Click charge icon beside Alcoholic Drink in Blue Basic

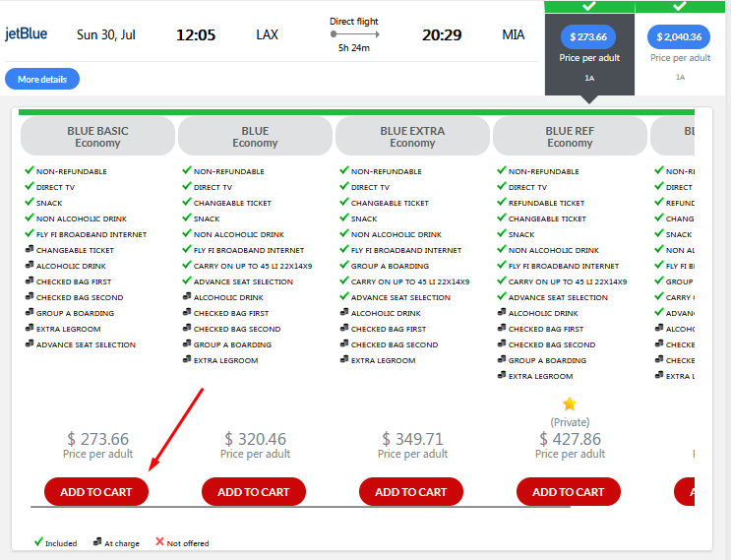pyautogui.click(x=30, y=266)
